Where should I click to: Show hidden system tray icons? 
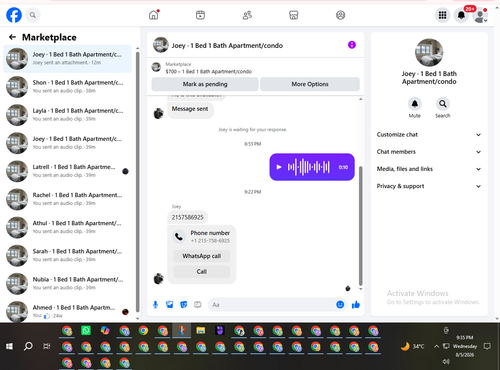click(436, 346)
